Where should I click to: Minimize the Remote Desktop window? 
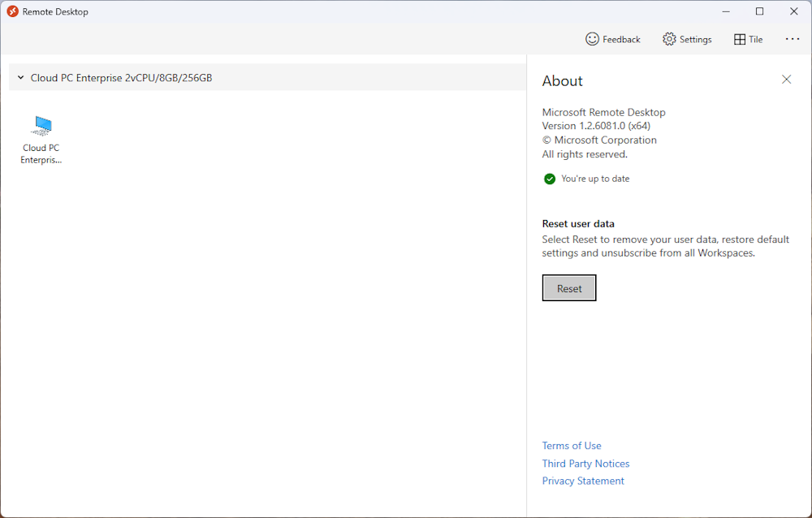pos(726,11)
